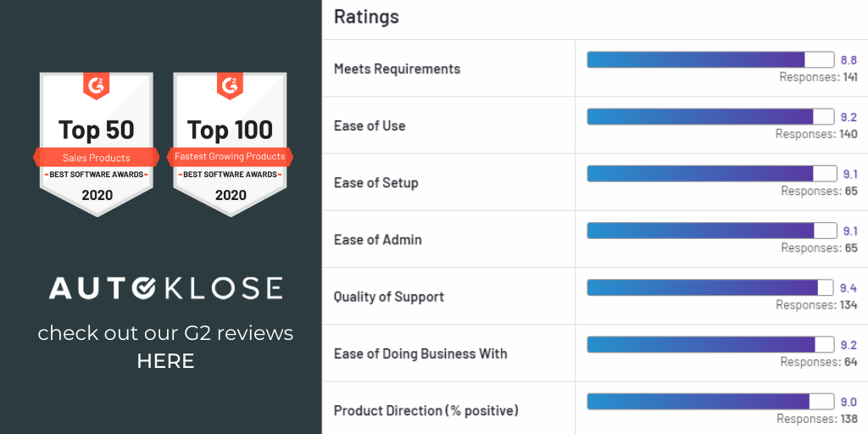Click the Quality of Support label
The width and height of the screenshot is (868, 434).
click(x=388, y=297)
